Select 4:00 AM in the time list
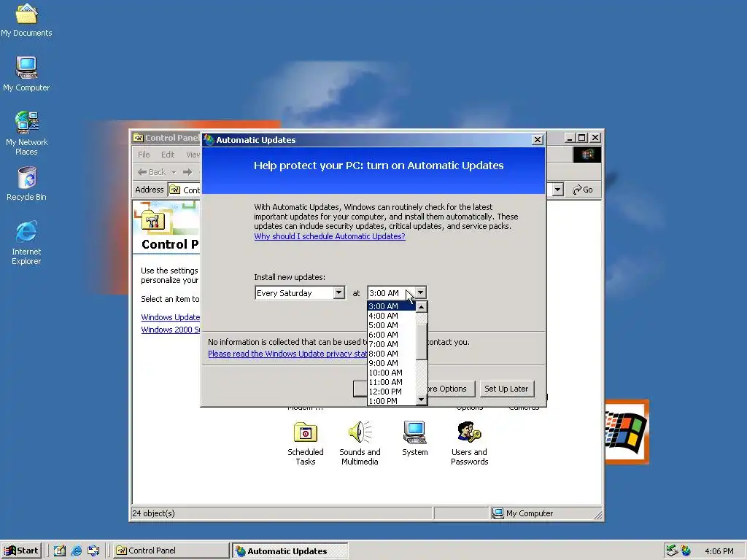 point(391,316)
